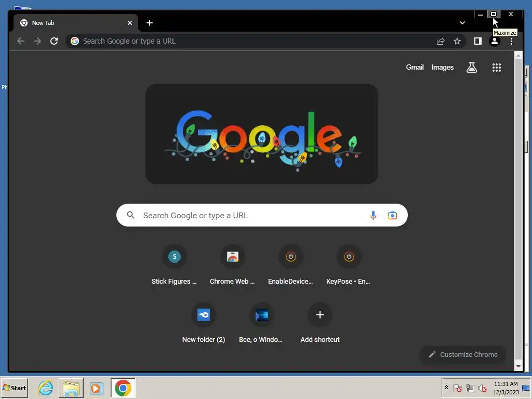Open the tab search chevron
Viewport: 532px width, 399px height.
coord(462,23)
